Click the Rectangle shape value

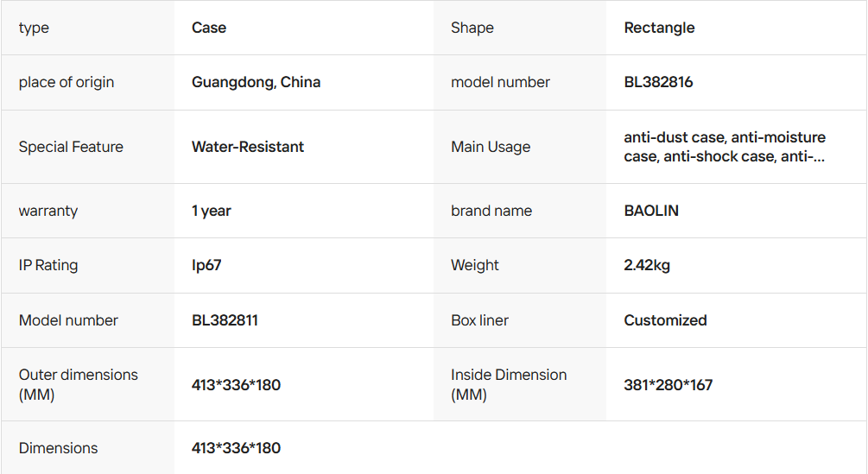click(x=659, y=28)
